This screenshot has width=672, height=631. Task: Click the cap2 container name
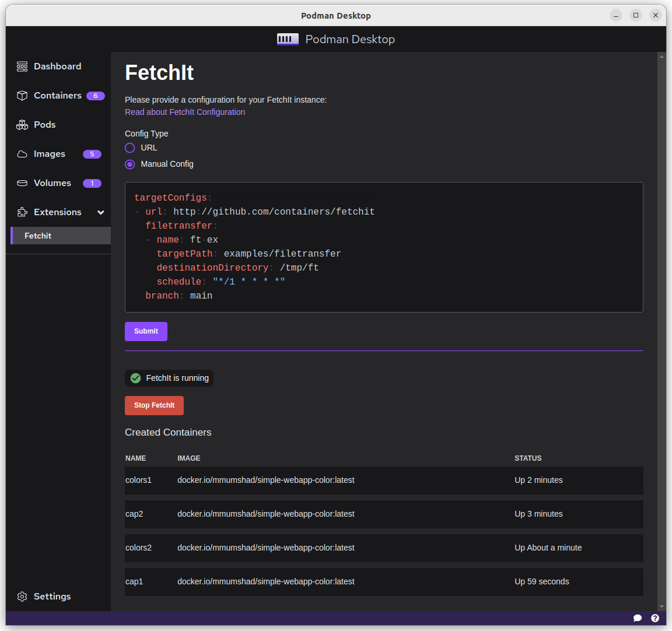click(x=134, y=514)
